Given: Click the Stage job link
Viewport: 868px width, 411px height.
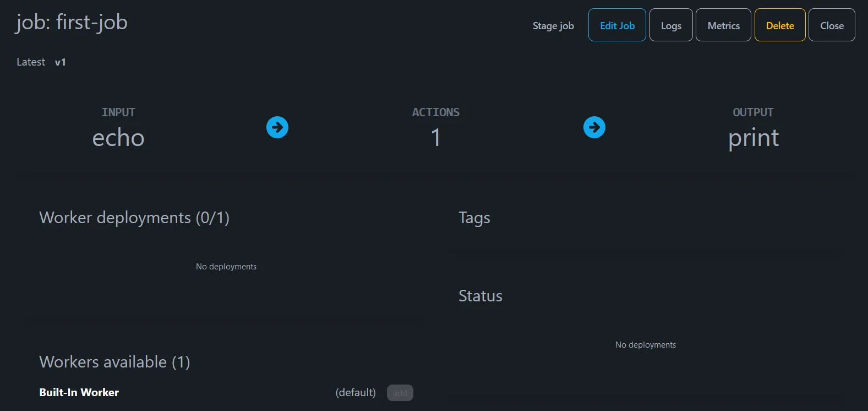Looking at the screenshot, I should click(x=553, y=26).
